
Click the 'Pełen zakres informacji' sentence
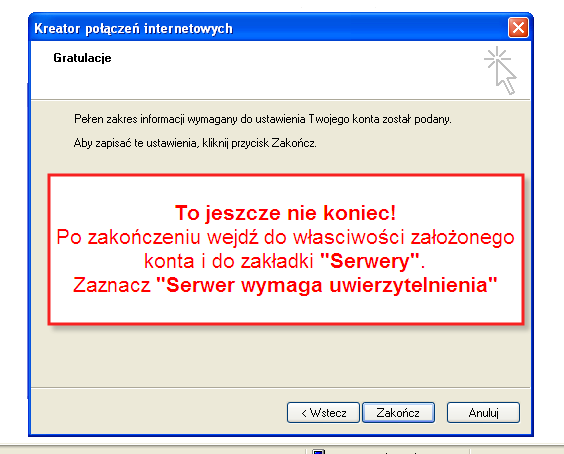(263, 119)
